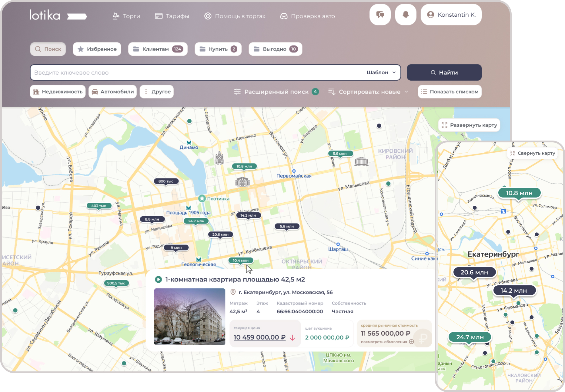
Task: Open Расширенный поиск filters
Action: [x=276, y=91]
